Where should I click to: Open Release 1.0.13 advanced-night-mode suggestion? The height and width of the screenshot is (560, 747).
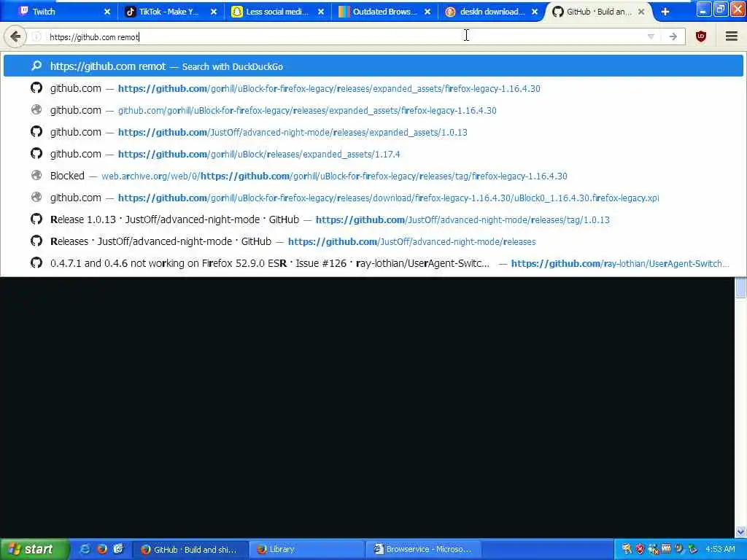coord(373,219)
